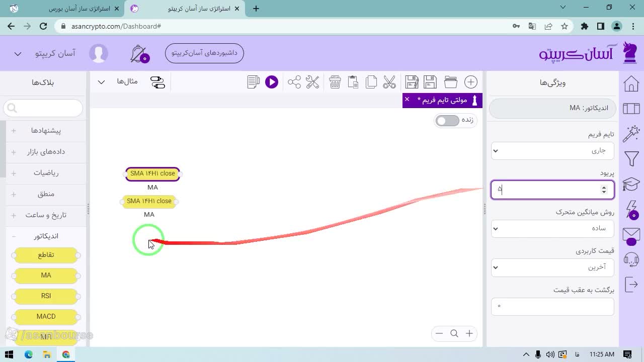This screenshot has height=362, width=644.
Task: Click the scissors cut icon in toolbar
Action: click(389, 82)
